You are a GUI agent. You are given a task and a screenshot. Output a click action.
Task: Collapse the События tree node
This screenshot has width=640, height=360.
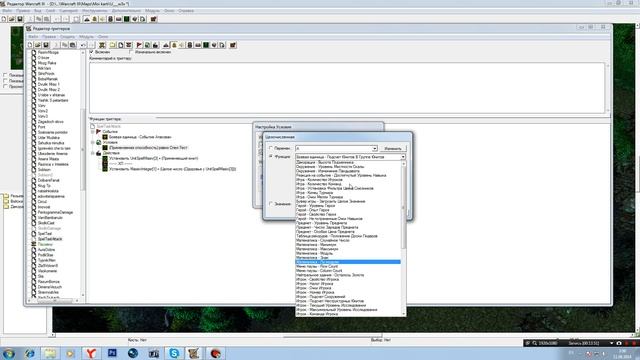point(93,132)
